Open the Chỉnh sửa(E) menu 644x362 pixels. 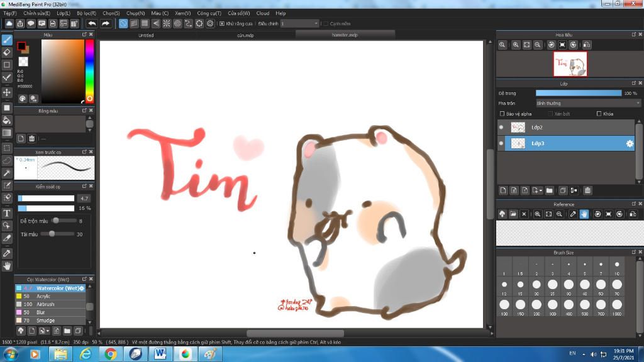coord(36,13)
